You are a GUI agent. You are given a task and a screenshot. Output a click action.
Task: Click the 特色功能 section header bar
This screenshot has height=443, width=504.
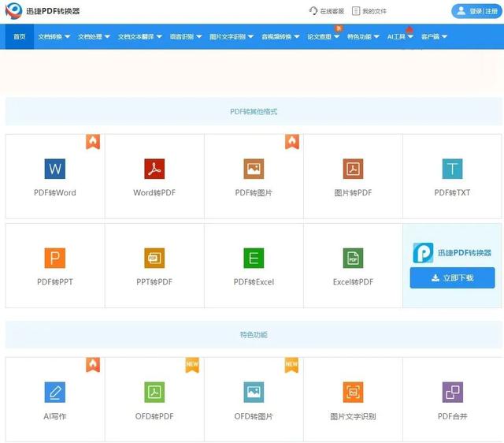[x=254, y=335]
